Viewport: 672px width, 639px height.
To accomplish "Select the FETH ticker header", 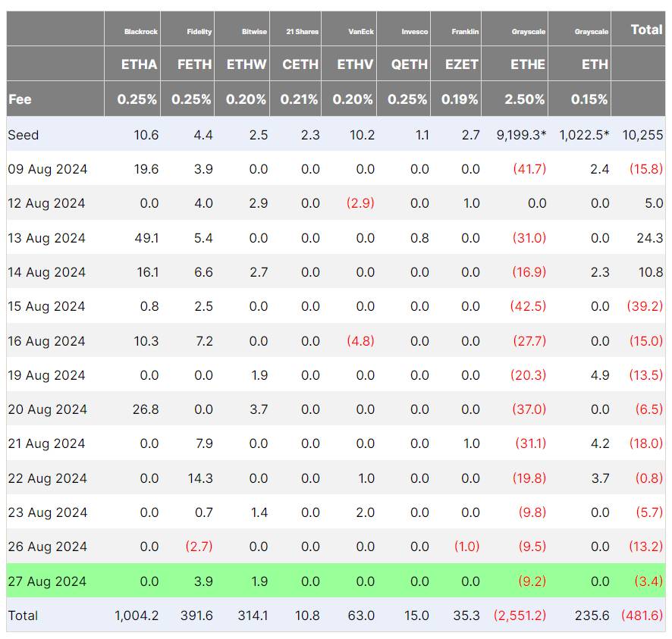I will (195, 64).
